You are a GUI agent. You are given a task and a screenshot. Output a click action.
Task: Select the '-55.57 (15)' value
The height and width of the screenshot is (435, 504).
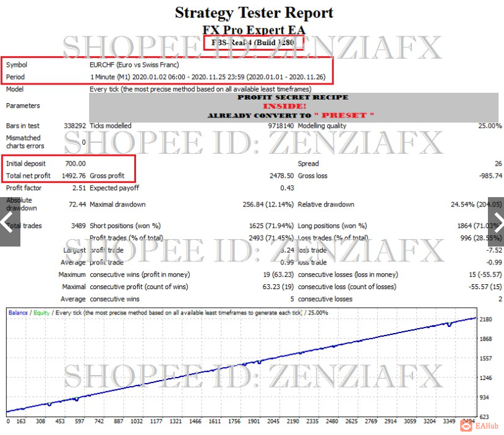coord(485,287)
